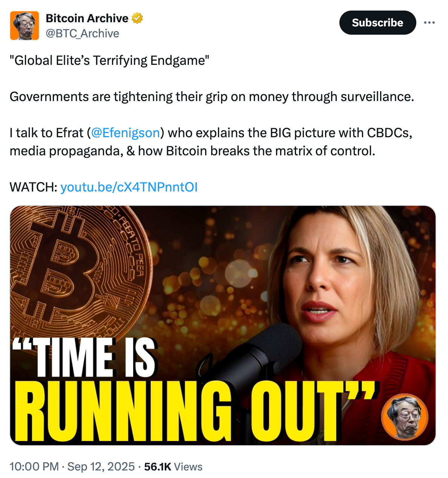Click the surveillance sentence in the tweet

click(x=212, y=97)
